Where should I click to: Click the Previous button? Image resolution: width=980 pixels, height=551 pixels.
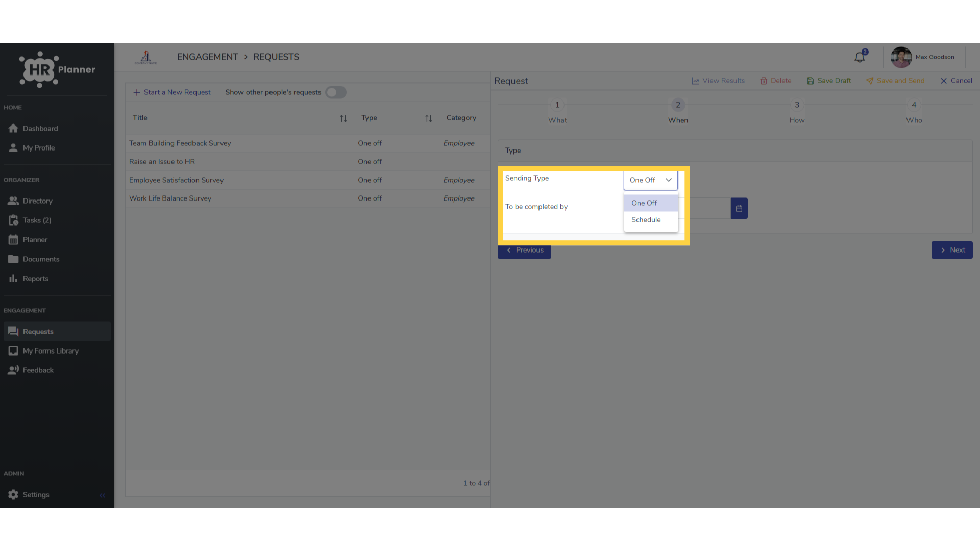coord(524,251)
